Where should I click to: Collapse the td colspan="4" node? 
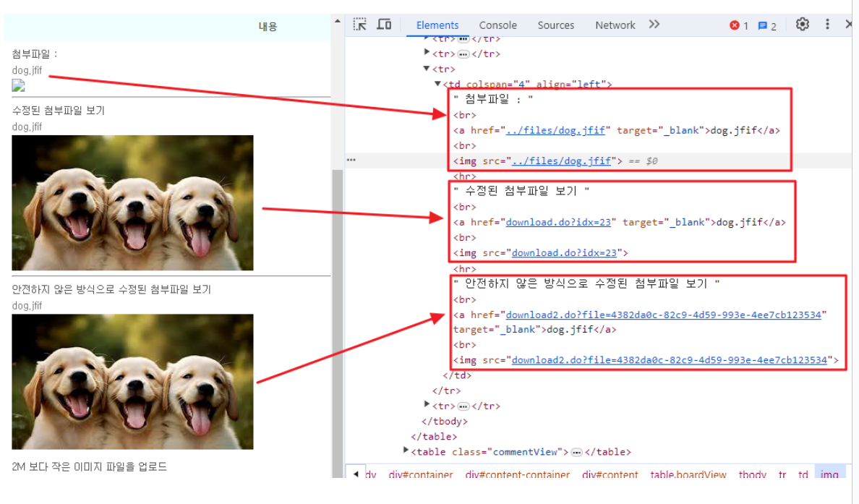(x=437, y=84)
